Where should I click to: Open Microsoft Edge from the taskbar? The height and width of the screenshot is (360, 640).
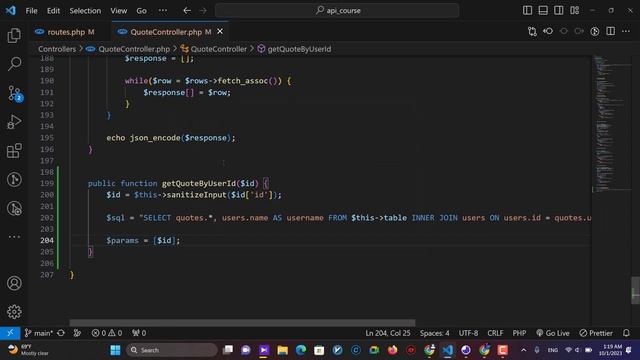point(301,350)
